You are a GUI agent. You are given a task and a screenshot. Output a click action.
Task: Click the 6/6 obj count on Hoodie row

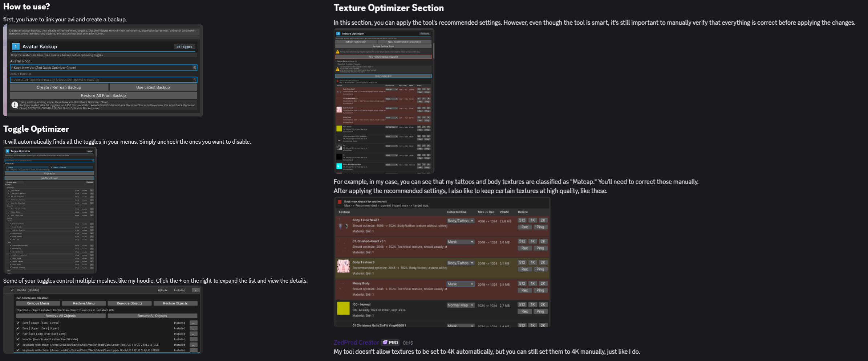163,290
